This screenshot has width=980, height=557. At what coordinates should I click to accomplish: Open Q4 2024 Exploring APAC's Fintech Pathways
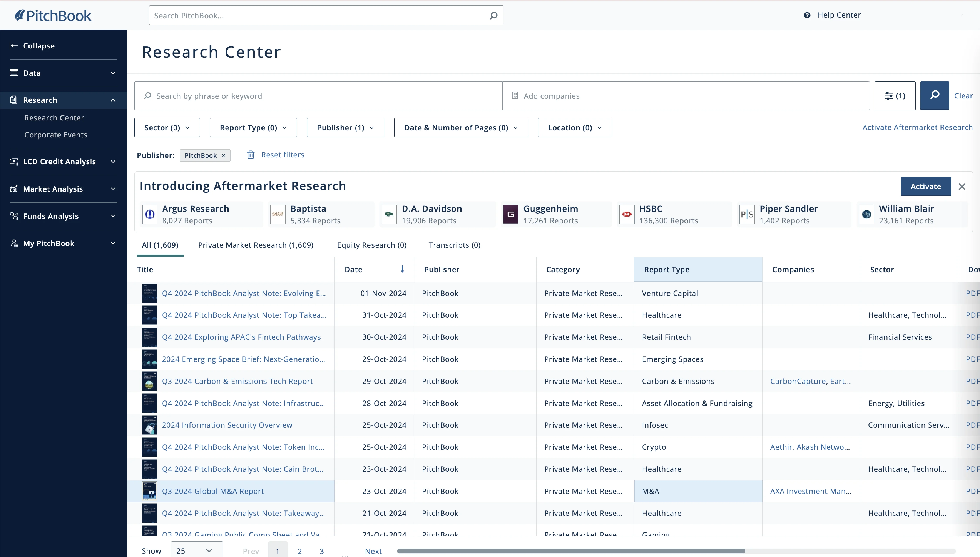tap(241, 337)
